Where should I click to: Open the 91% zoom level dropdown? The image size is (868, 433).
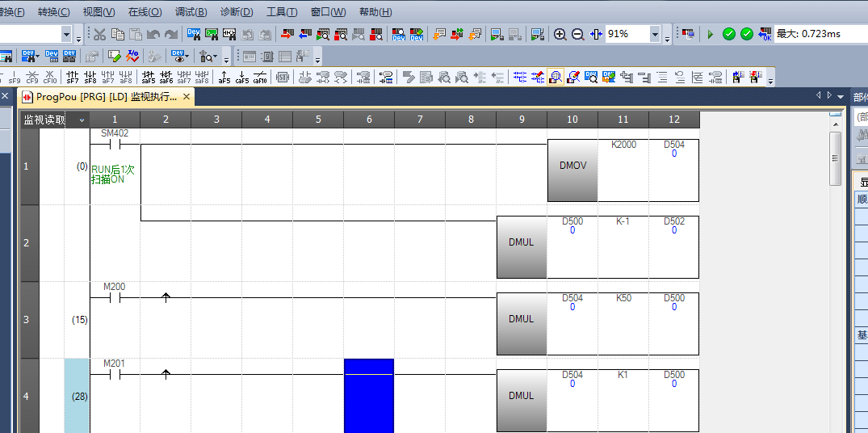[655, 35]
